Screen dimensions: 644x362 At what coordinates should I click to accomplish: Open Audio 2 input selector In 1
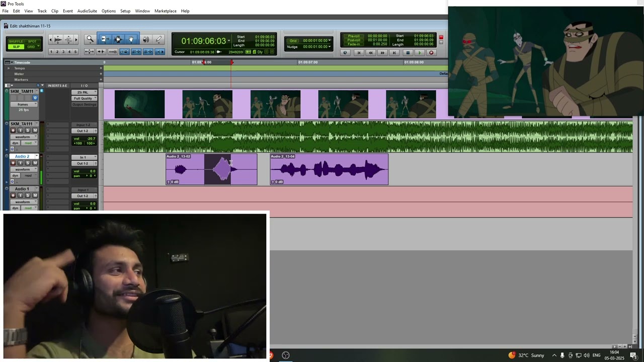[x=84, y=157]
